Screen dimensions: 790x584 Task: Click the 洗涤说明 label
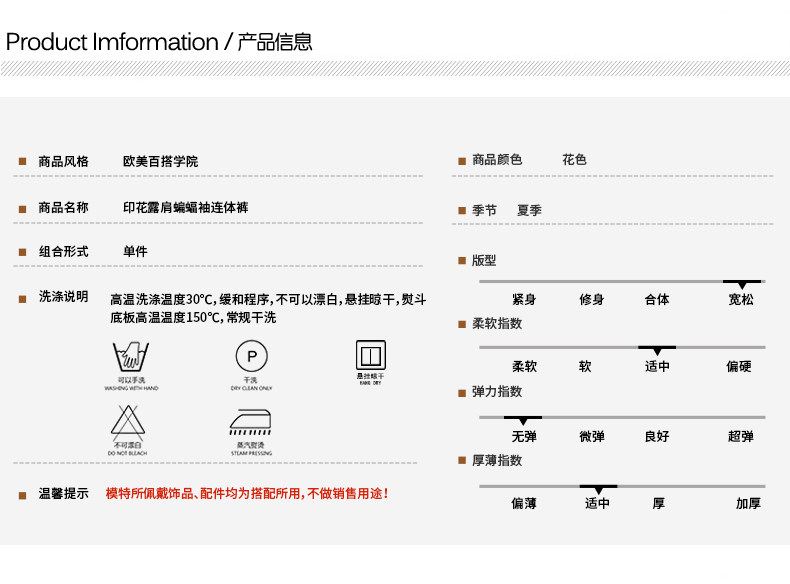tap(63, 297)
